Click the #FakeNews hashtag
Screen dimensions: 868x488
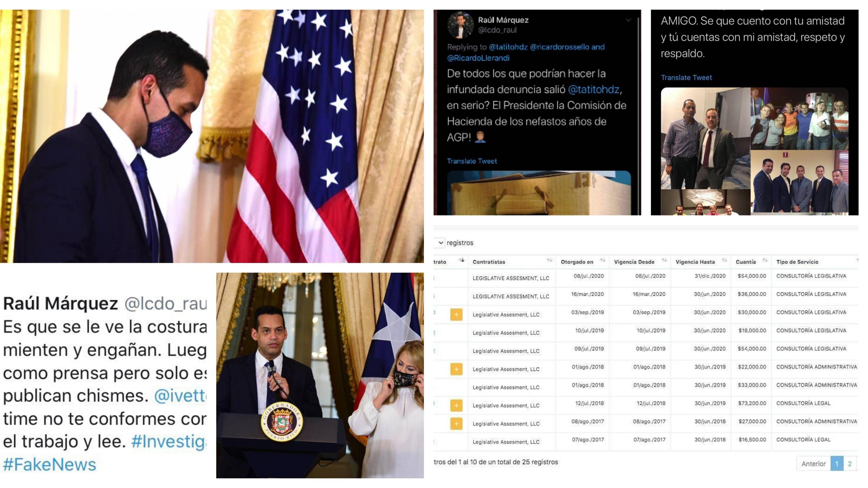(49, 464)
